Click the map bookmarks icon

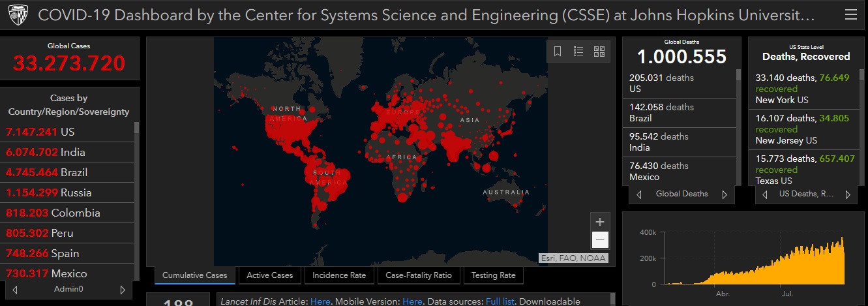click(x=558, y=52)
